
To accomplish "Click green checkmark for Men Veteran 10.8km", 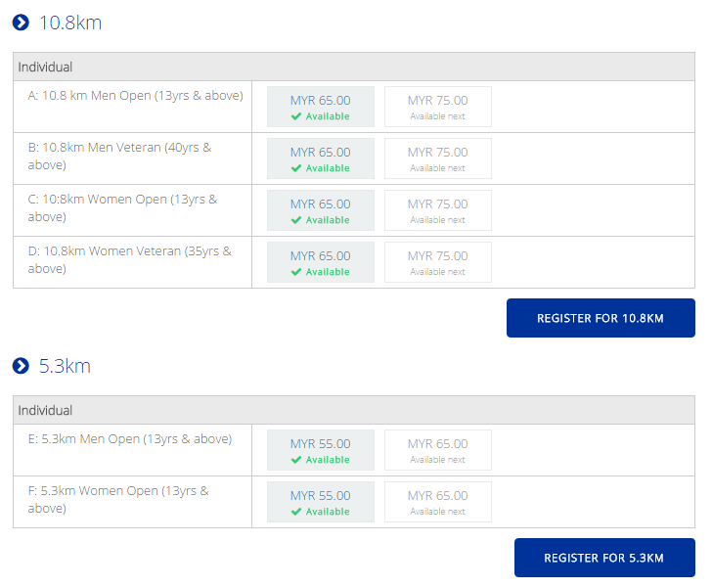I will tap(296, 168).
